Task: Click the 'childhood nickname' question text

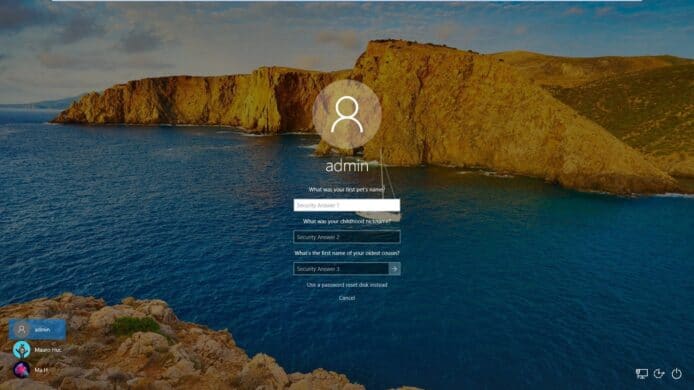Action: 347,221
